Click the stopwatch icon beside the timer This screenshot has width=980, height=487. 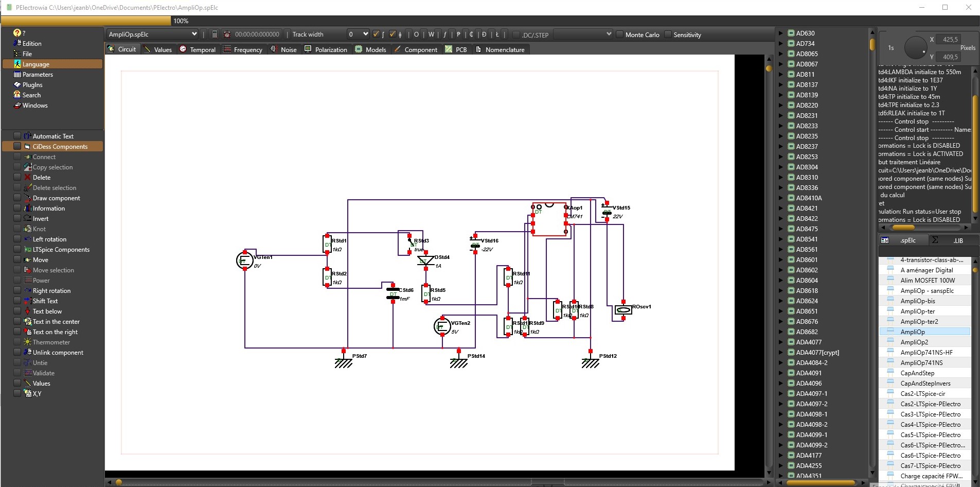227,34
